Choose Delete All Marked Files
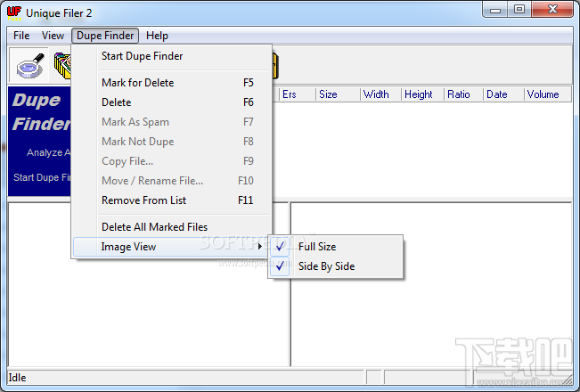Viewport: 580px width, 392px height. (172, 227)
